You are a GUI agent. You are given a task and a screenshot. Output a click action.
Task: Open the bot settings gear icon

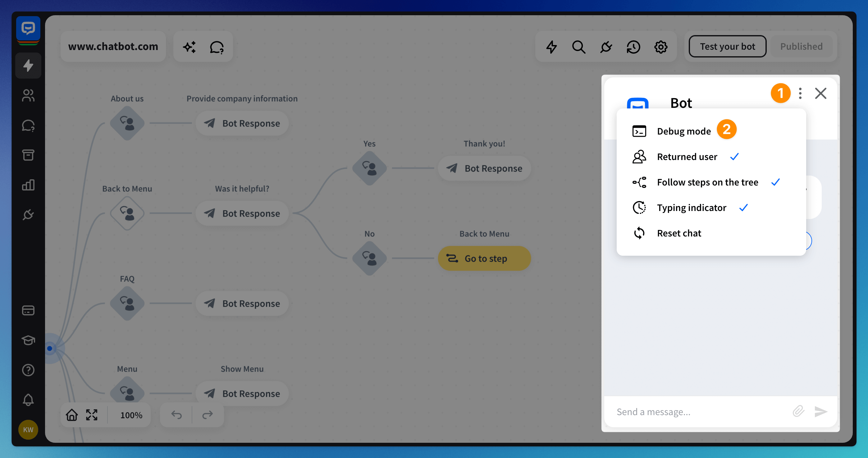pyautogui.click(x=660, y=47)
